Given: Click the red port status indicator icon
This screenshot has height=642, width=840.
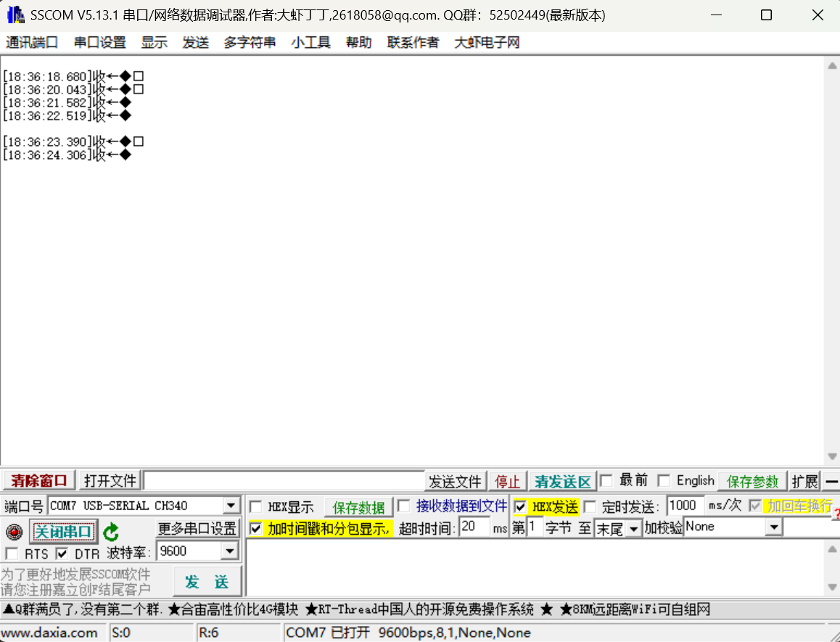Looking at the screenshot, I should tap(14, 532).
